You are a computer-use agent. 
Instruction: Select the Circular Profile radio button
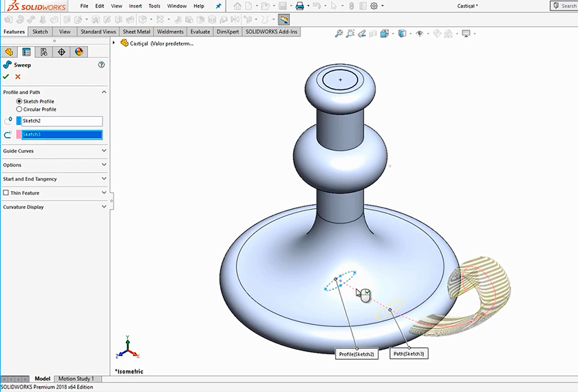point(19,109)
